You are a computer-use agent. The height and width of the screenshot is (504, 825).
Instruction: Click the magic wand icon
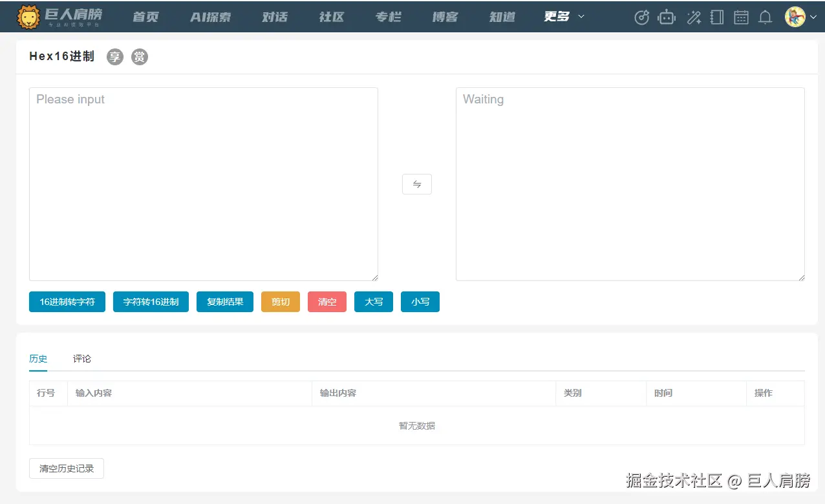694,17
